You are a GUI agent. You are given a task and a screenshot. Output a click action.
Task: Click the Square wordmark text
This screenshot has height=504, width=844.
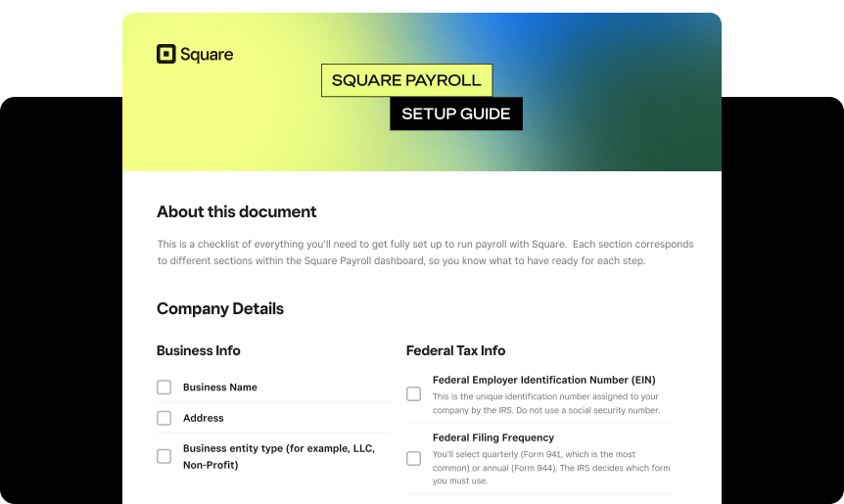(207, 55)
